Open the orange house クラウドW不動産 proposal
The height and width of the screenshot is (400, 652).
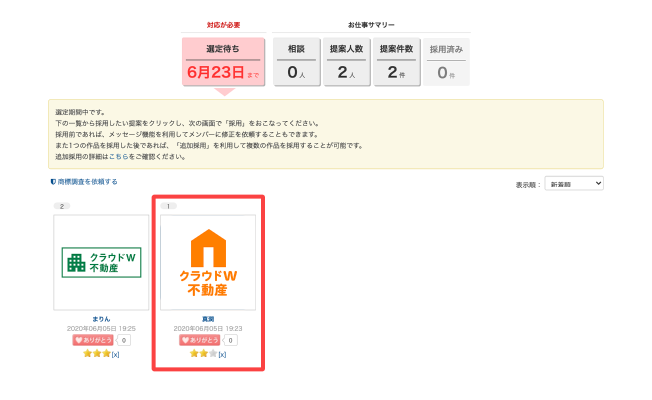(208, 262)
